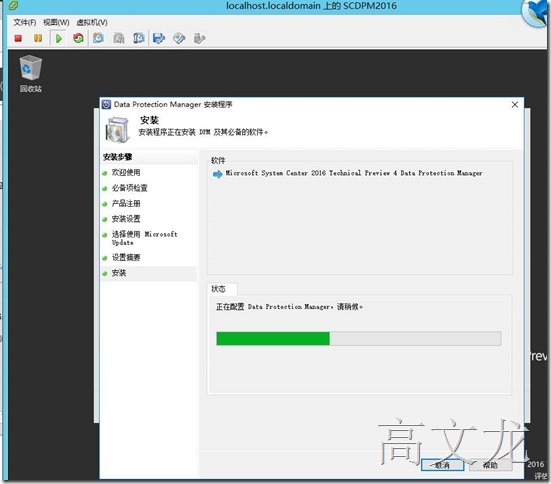Viewport: 551px width, 484px height.
Task: Click the red Stop virtual machine icon
Action: click(18, 38)
